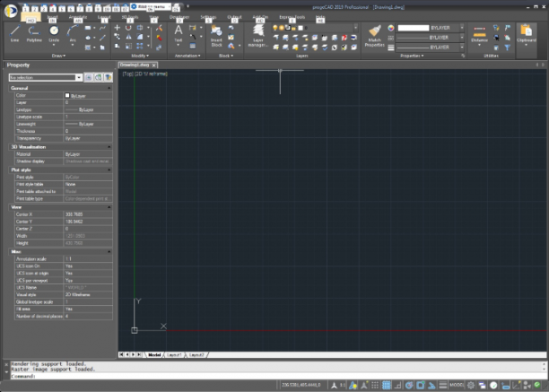549x392 pixels.
Task: Expand the Draw panel flyout
Action: tap(58, 56)
